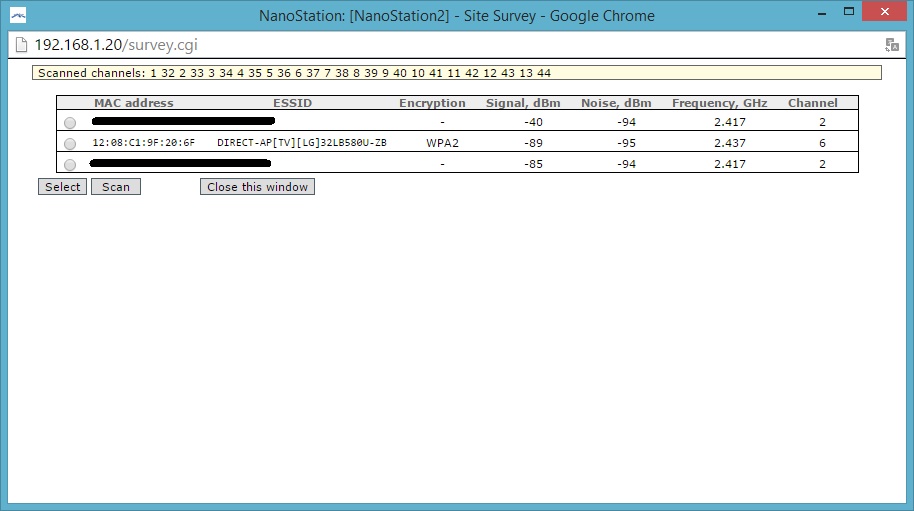Click the Frequency, GHz column header
The width and height of the screenshot is (914, 511).
coord(719,103)
